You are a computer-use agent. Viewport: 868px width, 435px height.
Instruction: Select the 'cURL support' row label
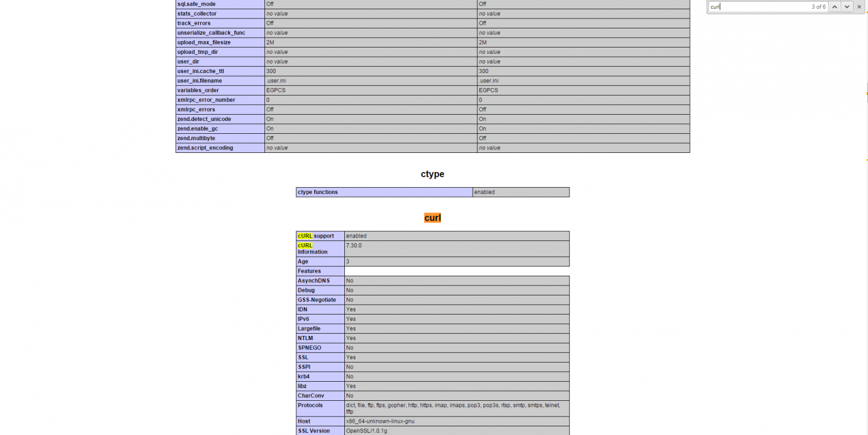click(x=315, y=236)
